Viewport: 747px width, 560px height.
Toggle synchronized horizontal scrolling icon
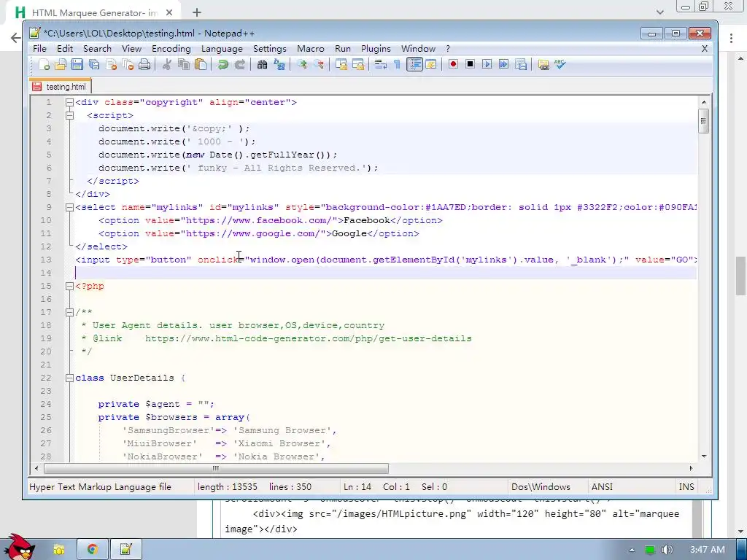click(357, 65)
